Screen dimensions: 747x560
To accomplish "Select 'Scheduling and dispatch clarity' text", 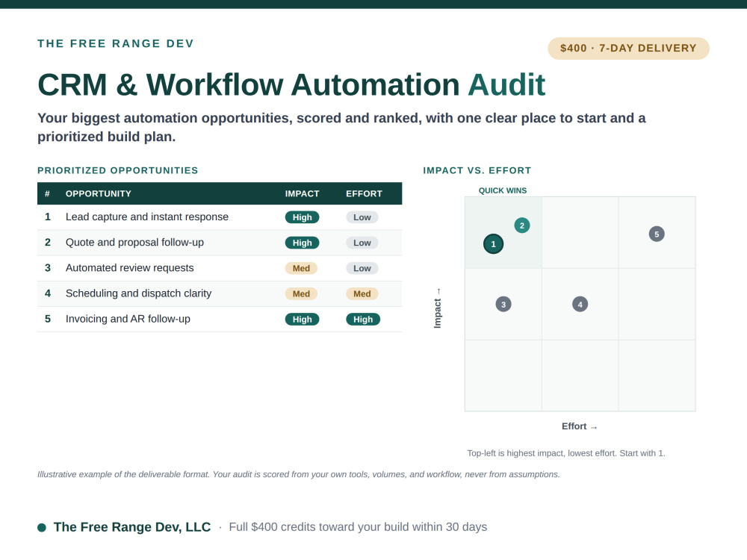I will click(x=138, y=293).
